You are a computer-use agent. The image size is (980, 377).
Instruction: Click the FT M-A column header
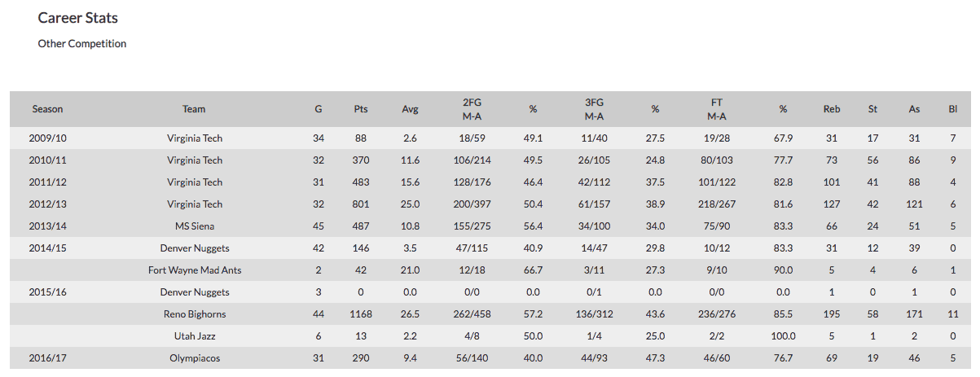717,109
